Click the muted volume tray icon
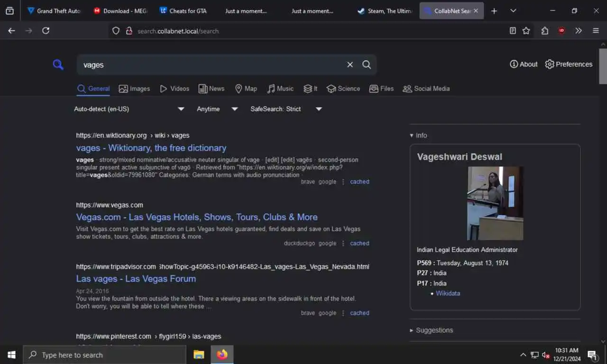The image size is (607, 364). tap(546, 355)
